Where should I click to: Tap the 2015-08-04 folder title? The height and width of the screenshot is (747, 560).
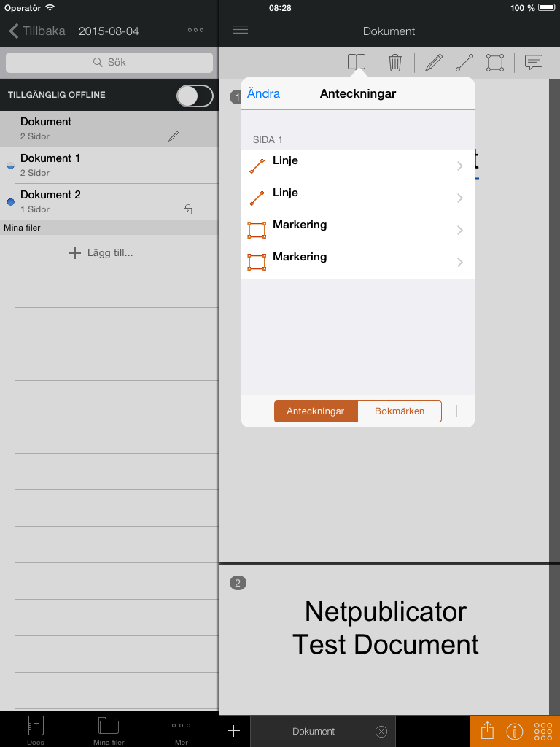click(109, 31)
